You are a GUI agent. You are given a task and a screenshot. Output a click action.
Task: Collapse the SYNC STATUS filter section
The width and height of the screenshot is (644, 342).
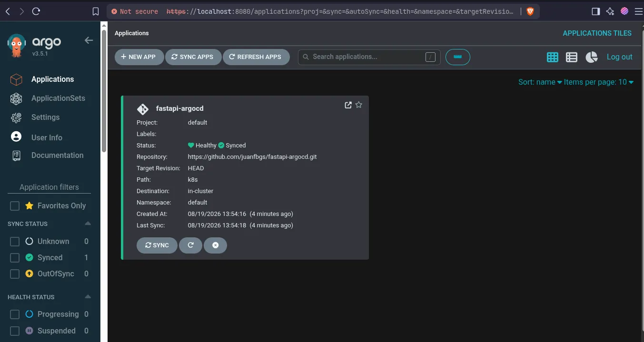(88, 224)
